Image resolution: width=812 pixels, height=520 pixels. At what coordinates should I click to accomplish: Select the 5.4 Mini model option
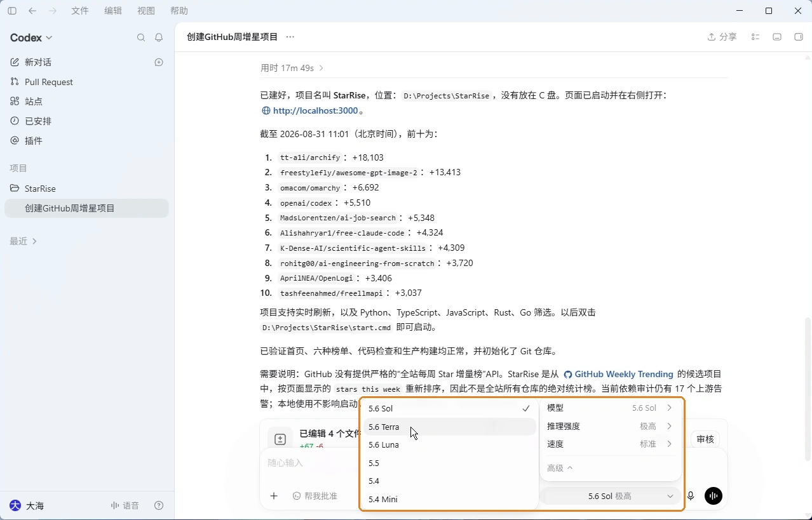(449, 499)
